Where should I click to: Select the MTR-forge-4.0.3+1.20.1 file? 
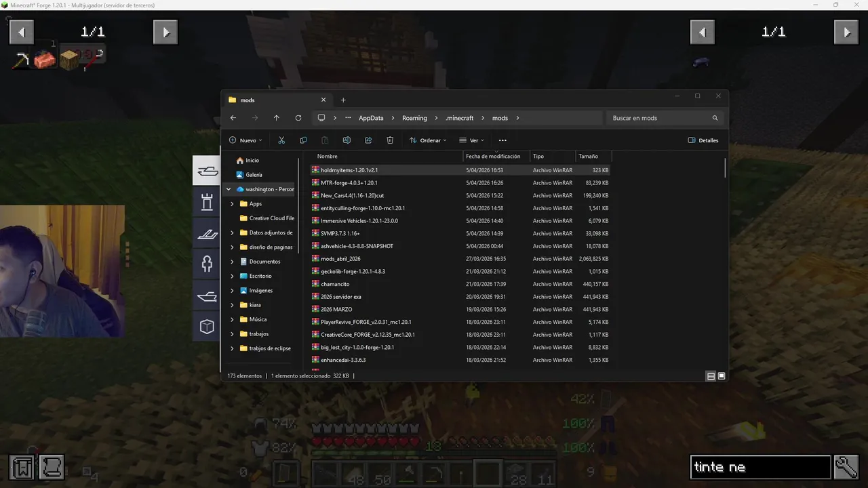[x=460, y=183]
